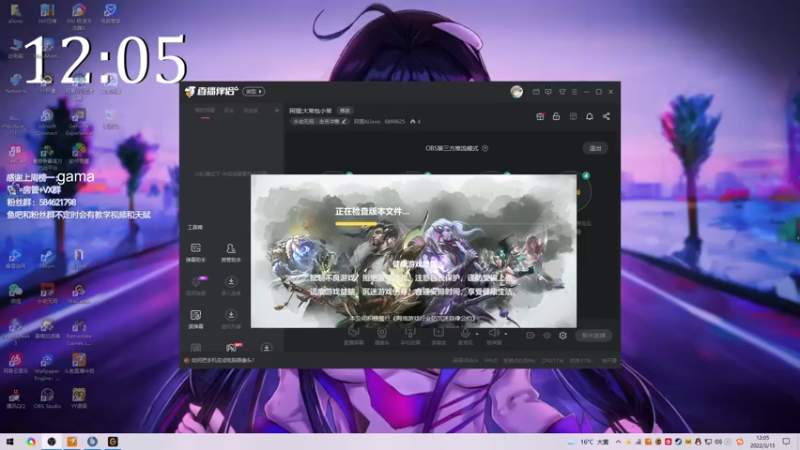The height and width of the screenshot is (450, 800).
Task: Click the share icon in streaming header
Action: click(x=606, y=116)
